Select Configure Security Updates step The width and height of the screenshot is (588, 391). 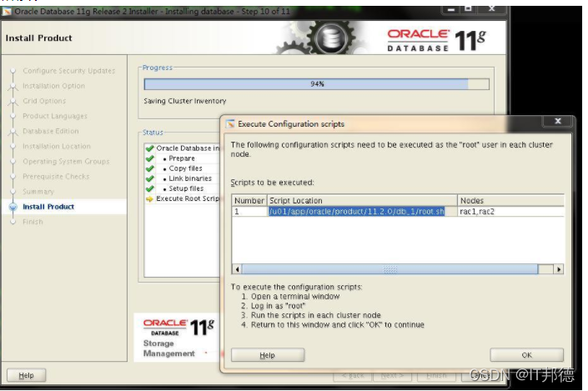69,71
